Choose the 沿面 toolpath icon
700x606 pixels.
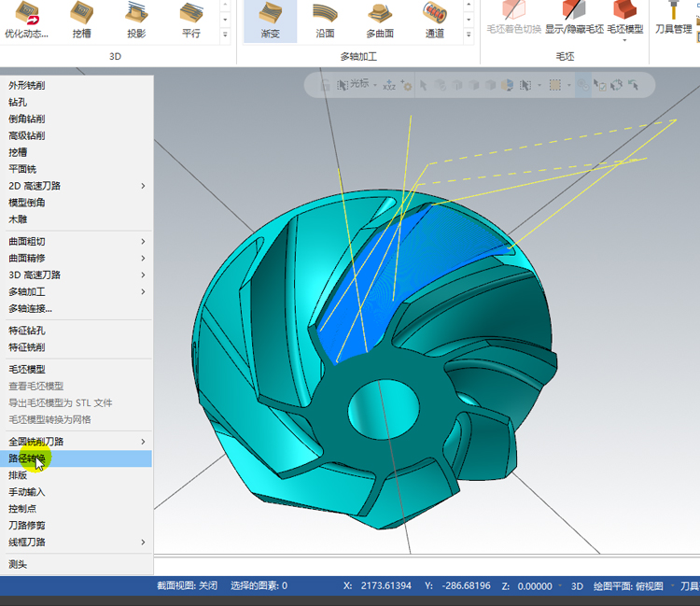[x=325, y=21]
